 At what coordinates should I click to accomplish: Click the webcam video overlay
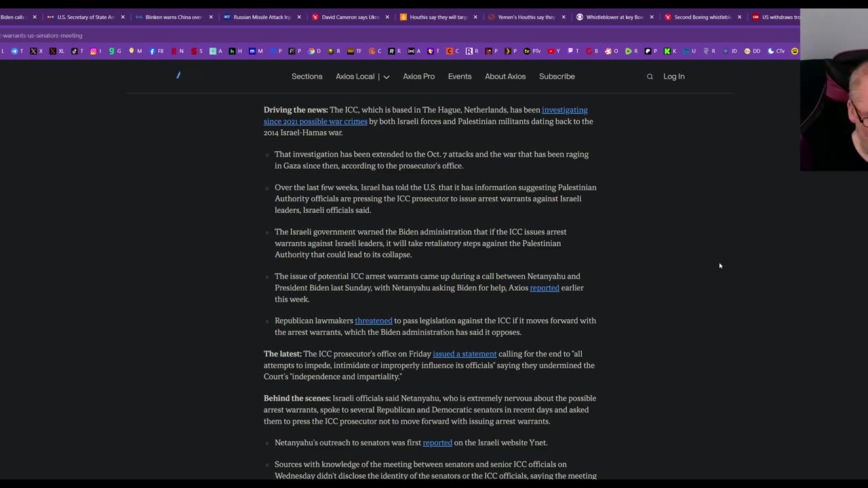pyautogui.click(x=834, y=89)
